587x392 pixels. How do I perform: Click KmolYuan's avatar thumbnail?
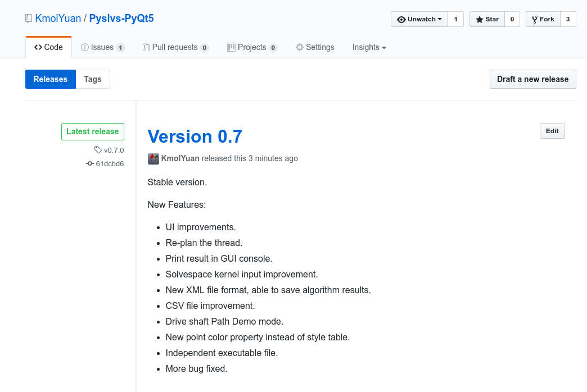153,158
